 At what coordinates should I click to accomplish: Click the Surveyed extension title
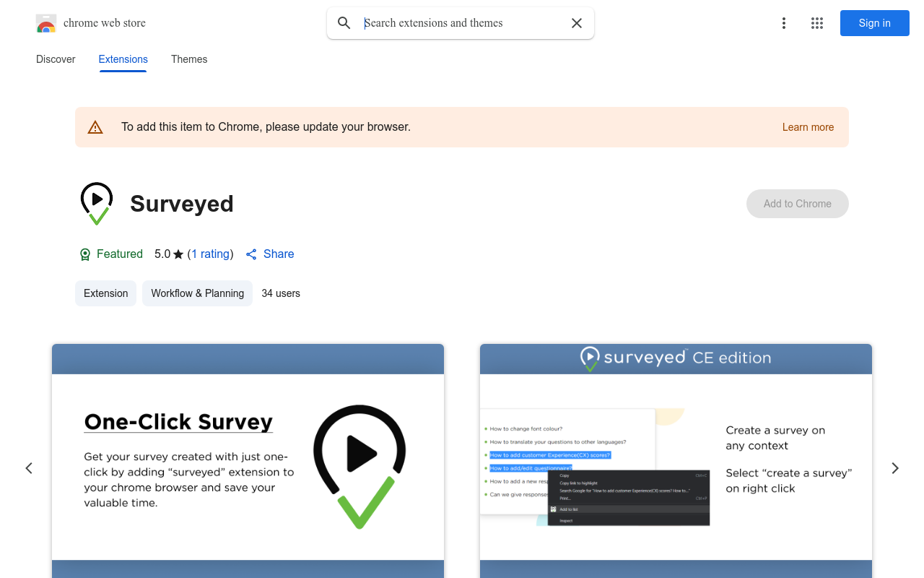(182, 204)
